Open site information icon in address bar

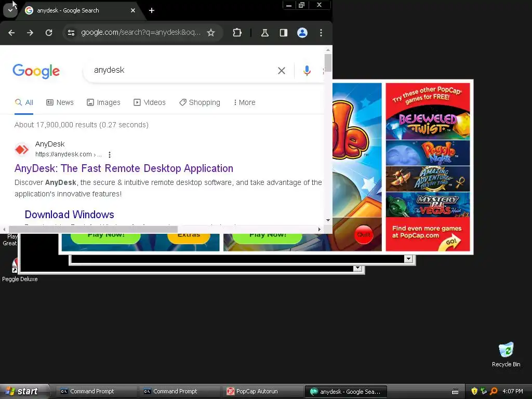[x=71, y=33]
